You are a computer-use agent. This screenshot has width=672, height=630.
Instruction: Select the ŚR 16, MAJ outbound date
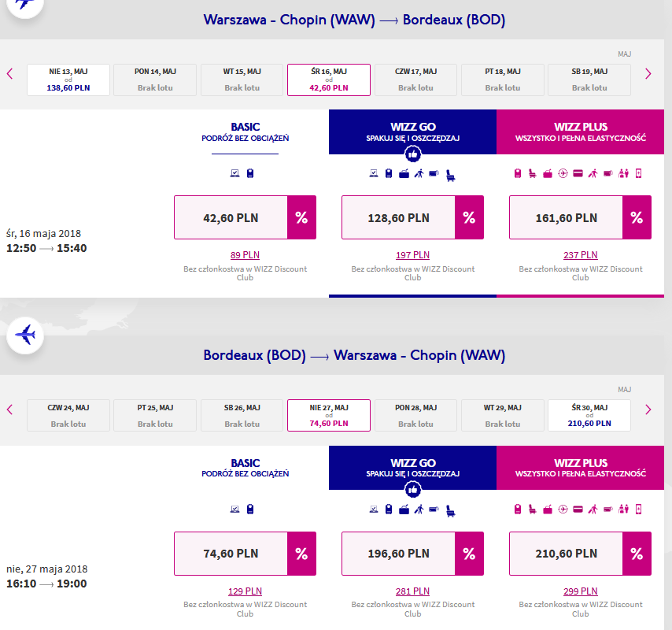[329, 80]
